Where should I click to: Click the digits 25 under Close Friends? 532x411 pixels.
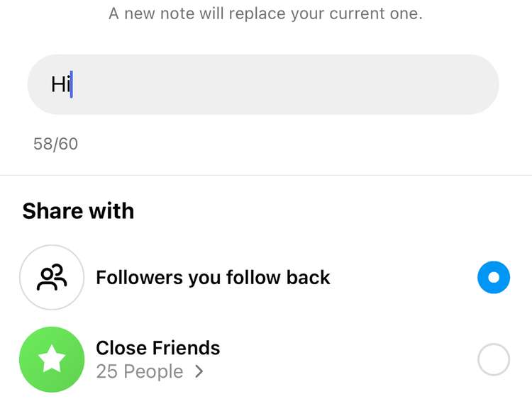pos(106,371)
